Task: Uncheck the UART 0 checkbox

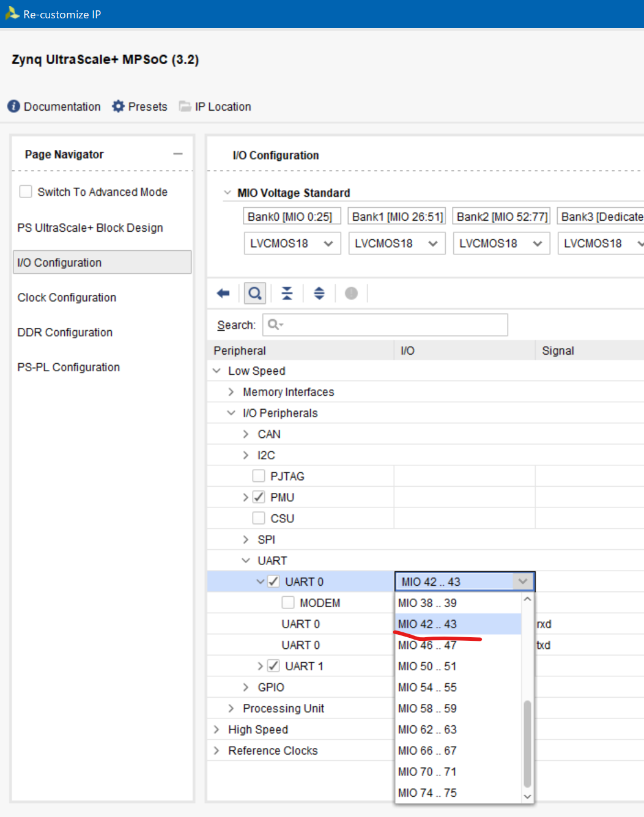Action: click(273, 582)
